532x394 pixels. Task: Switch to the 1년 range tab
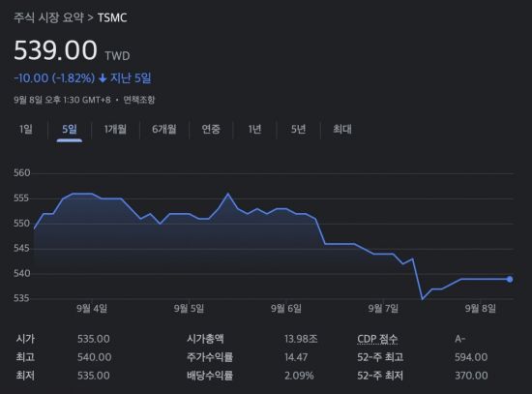[x=254, y=129]
